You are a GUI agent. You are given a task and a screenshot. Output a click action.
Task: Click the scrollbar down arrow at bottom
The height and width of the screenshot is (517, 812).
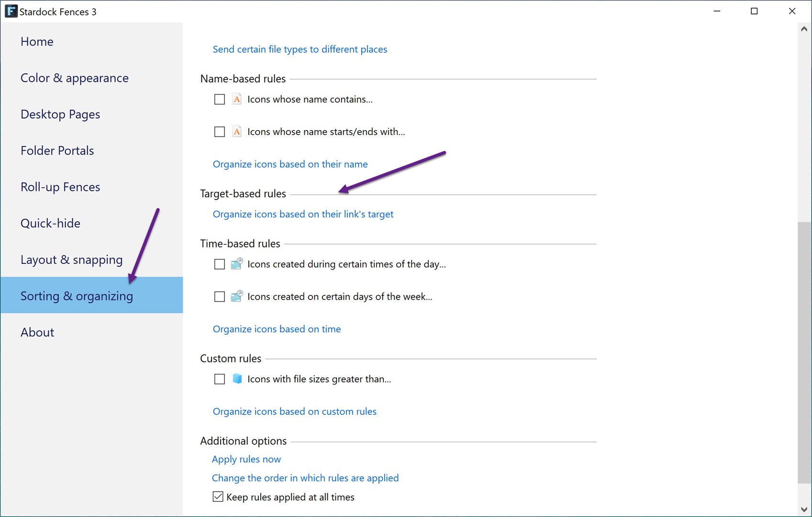tap(804, 509)
